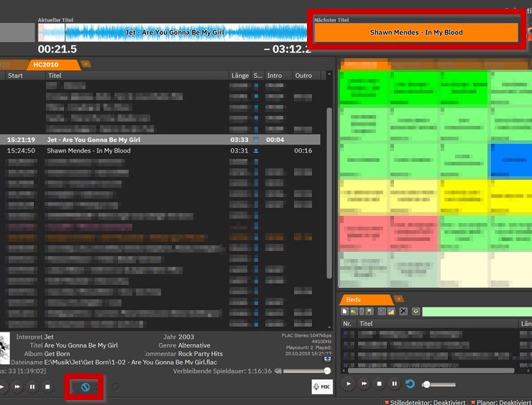Click the Dateiname file path

click(131, 363)
